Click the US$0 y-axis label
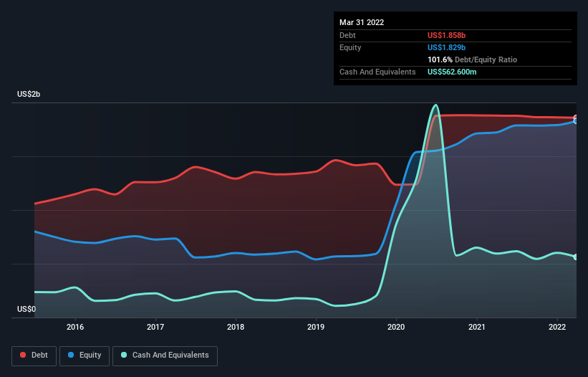 [x=26, y=309]
